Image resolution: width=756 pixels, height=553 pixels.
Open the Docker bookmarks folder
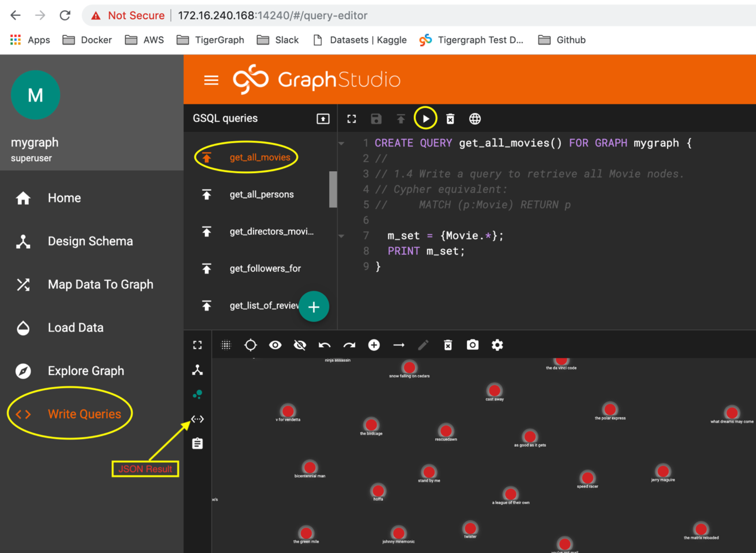tap(87, 40)
